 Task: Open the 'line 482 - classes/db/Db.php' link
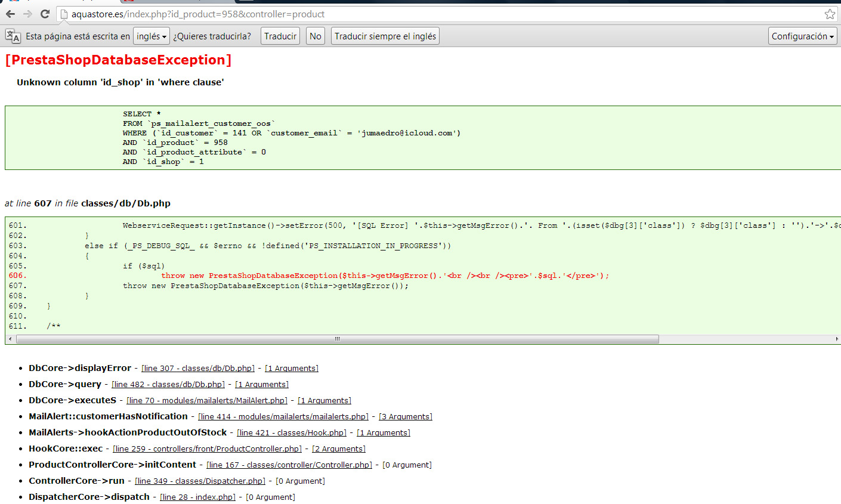pos(168,385)
